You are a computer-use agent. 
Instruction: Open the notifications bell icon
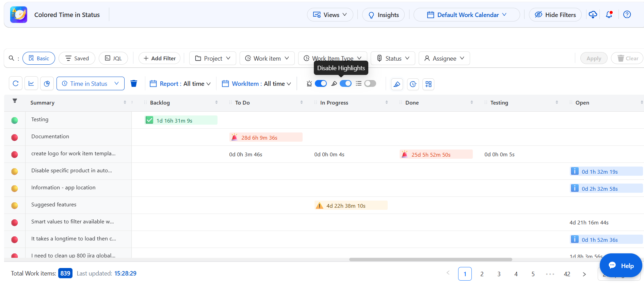coord(609,15)
